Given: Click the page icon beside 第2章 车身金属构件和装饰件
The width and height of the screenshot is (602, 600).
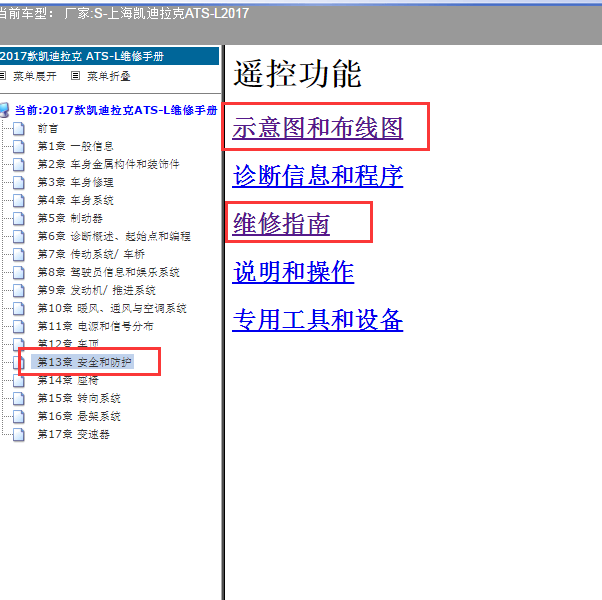Looking at the screenshot, I should tap(18, 164).
